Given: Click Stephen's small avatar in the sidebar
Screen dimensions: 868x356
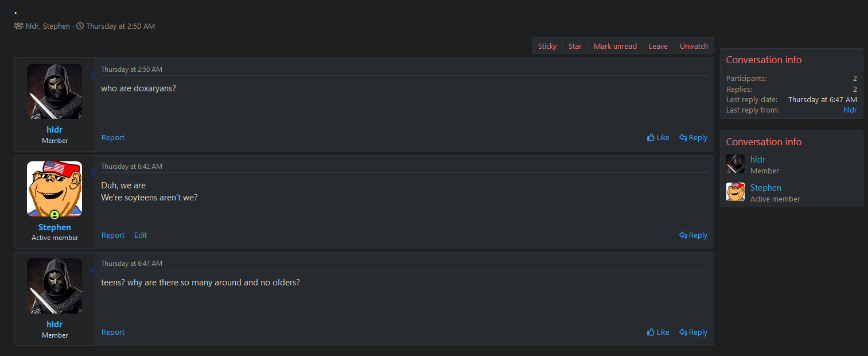Looking at the screenshot, I should (x=735, y=192).
